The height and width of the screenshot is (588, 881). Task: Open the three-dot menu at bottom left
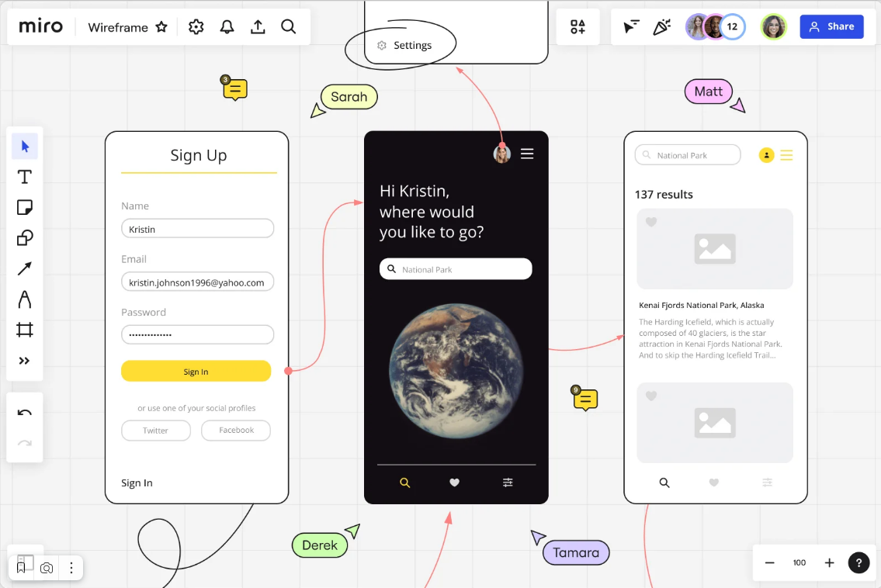tap(71, 568)
